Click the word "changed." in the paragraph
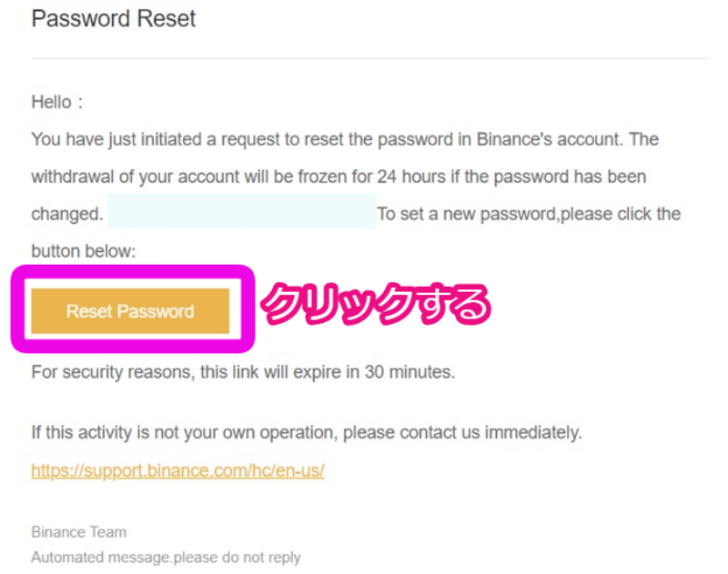The width and height of the screenshot is (728, 574). [x=66, y=215]
